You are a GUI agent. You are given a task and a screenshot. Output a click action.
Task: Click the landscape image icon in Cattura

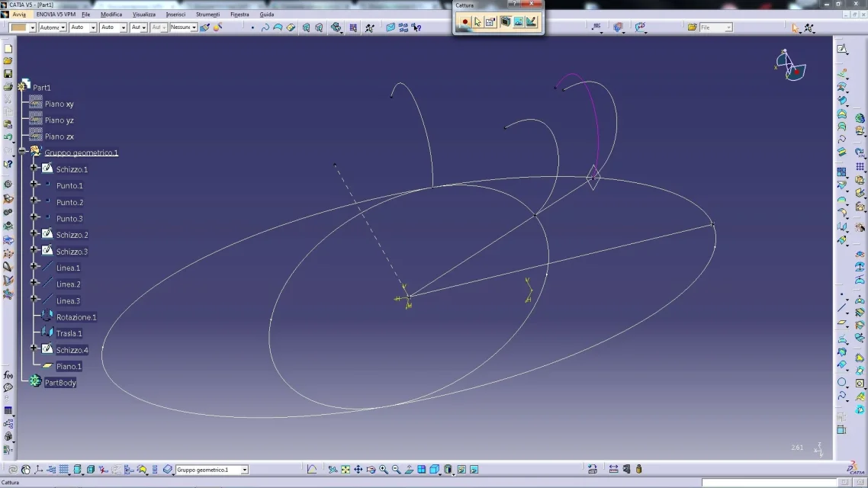[518, 22]
